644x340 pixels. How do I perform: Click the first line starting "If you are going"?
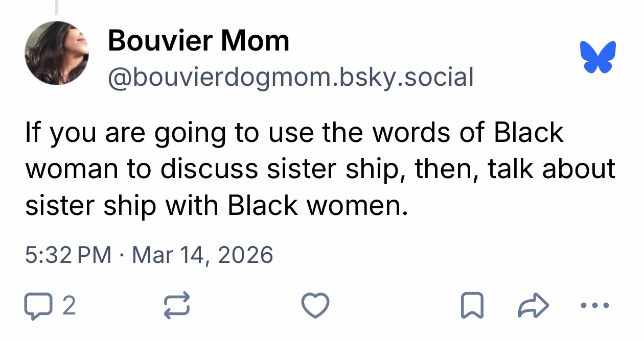tap(294, 132)
